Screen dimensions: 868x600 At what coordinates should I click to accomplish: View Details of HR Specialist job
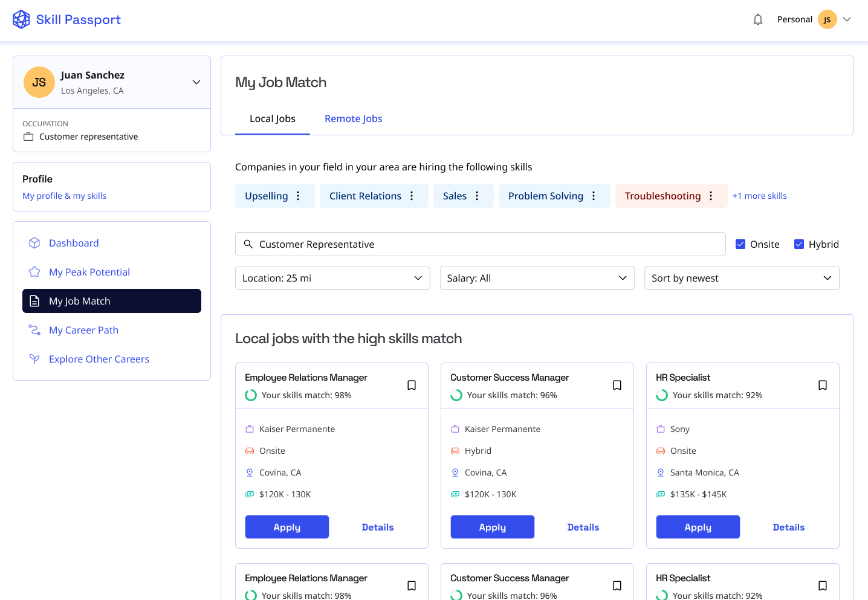coord(789,527)
